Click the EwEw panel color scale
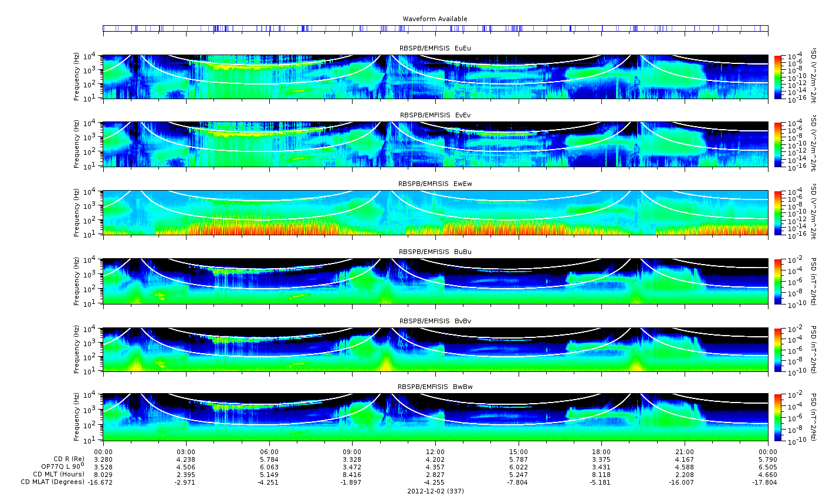826x504 pixels. (x=778, y=213)
